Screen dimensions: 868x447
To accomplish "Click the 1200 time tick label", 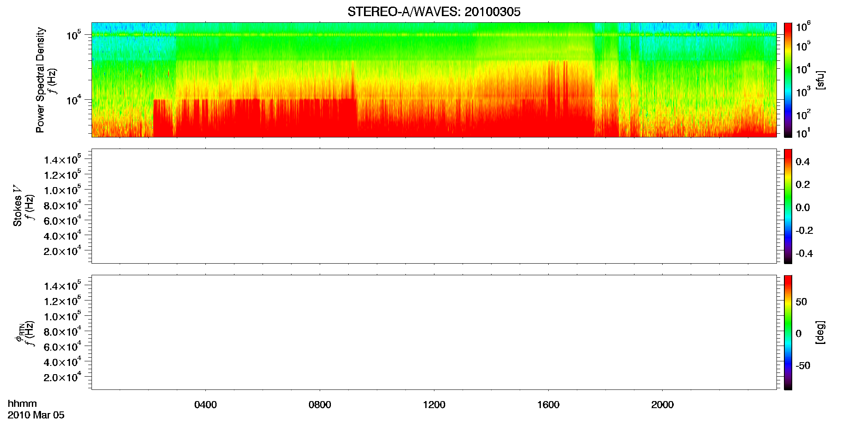I will pos(434,405).
